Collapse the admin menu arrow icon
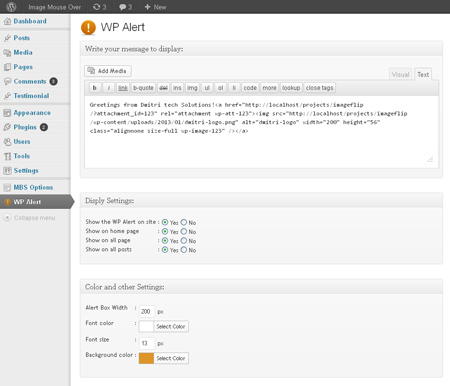The height and width of the screenshot is (386, 450). (7, 218)
